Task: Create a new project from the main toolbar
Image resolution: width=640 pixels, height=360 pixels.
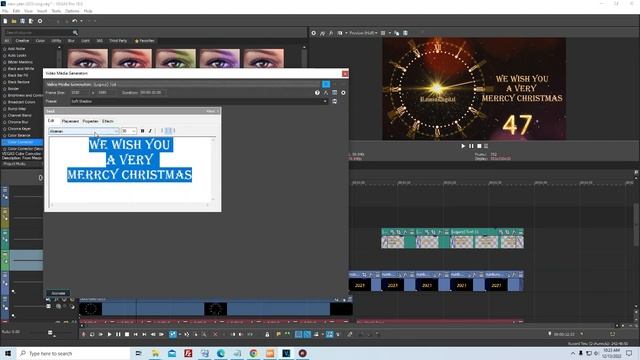Action: (x=5, y=21)
